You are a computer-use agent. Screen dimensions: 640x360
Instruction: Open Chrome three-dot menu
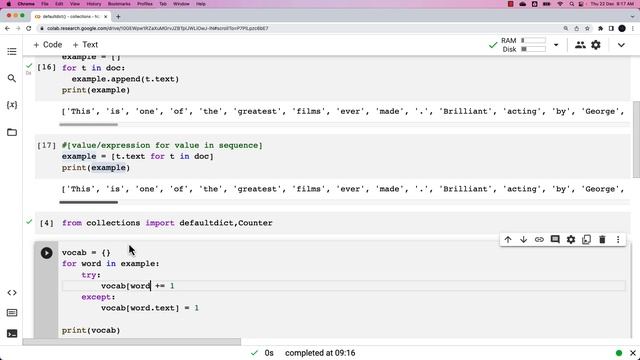633,28
